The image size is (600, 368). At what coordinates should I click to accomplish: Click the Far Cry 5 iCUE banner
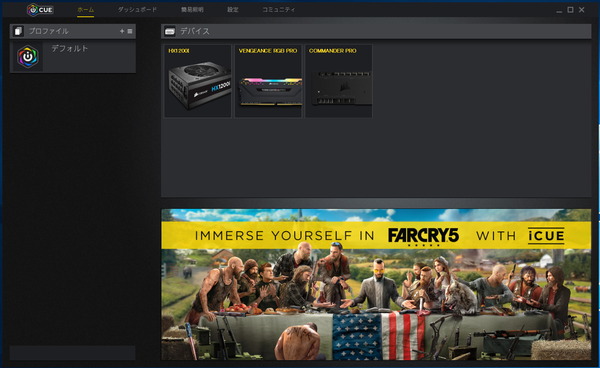point(376,284)
